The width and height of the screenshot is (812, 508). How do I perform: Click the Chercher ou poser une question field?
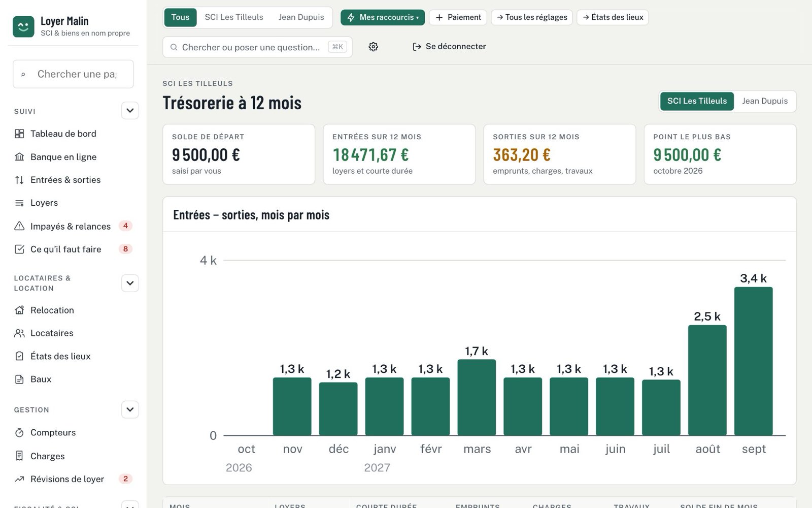257,47
